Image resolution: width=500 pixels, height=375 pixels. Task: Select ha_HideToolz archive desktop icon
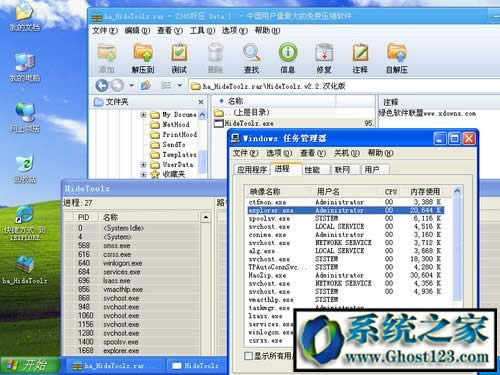coord(25,270)
